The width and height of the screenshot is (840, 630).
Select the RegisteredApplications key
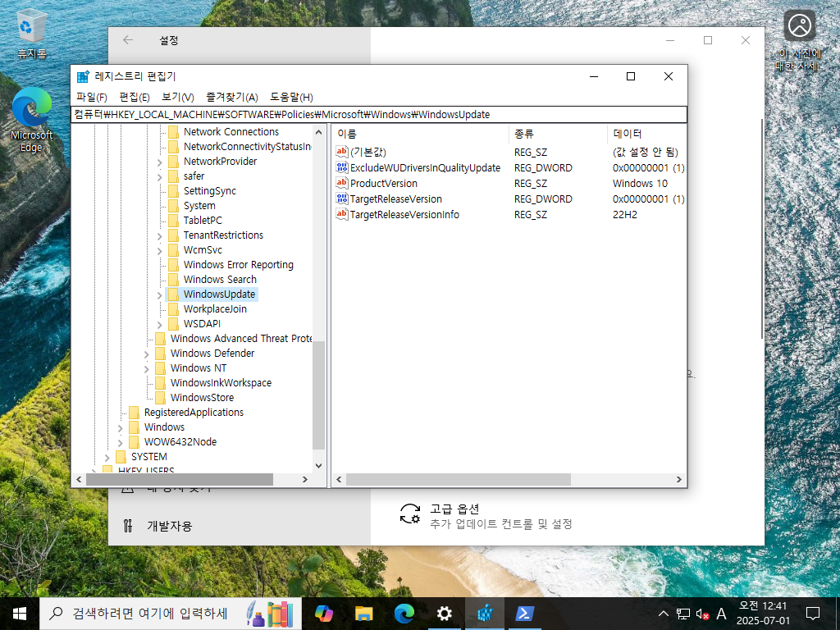pyautogui.click(x=194, y=413)
